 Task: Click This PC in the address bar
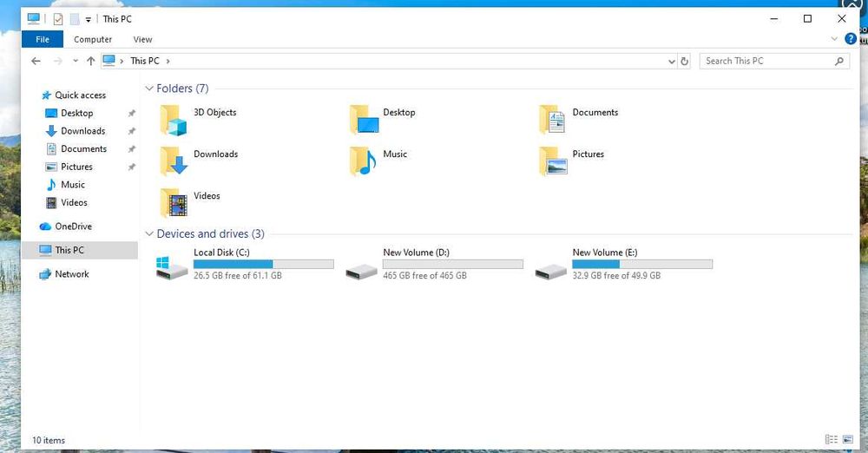pos(144,61)
